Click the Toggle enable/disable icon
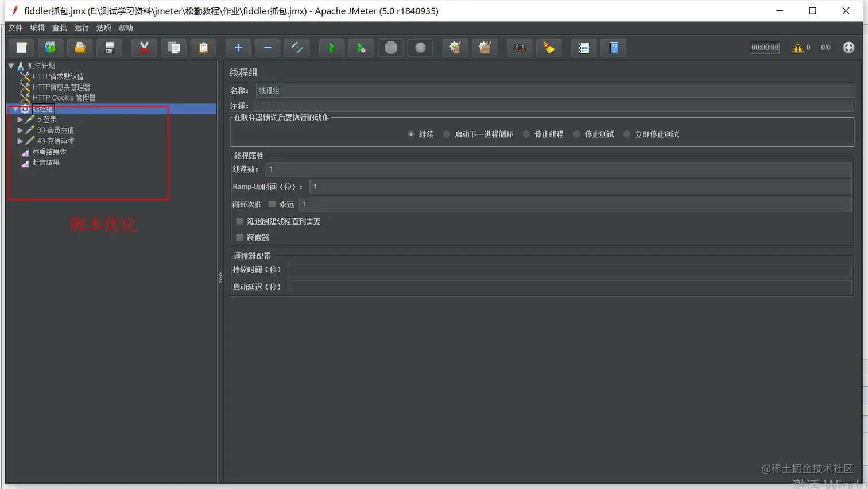Image resolution: width=868 pixels, height=489 pixels. (297, 48)
